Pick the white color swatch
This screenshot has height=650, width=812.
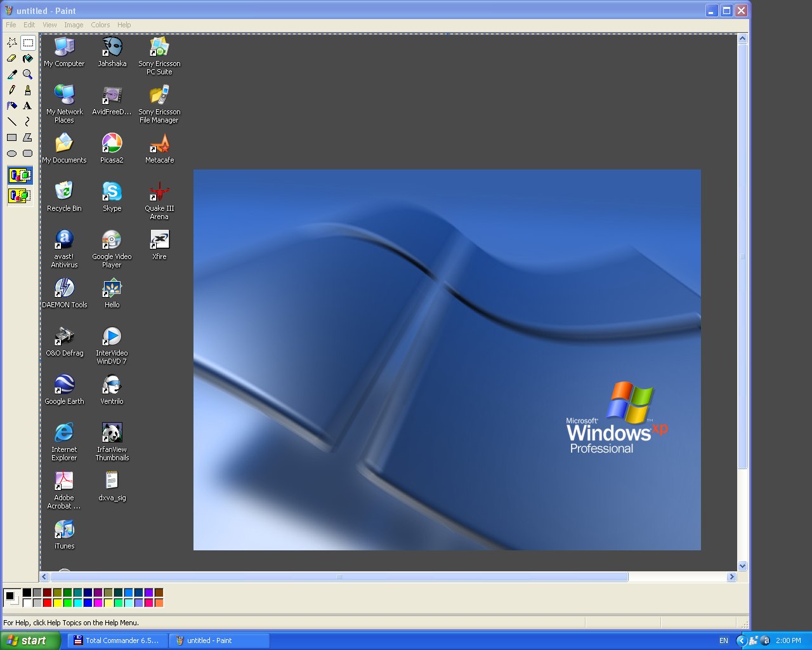coord(27,602)
